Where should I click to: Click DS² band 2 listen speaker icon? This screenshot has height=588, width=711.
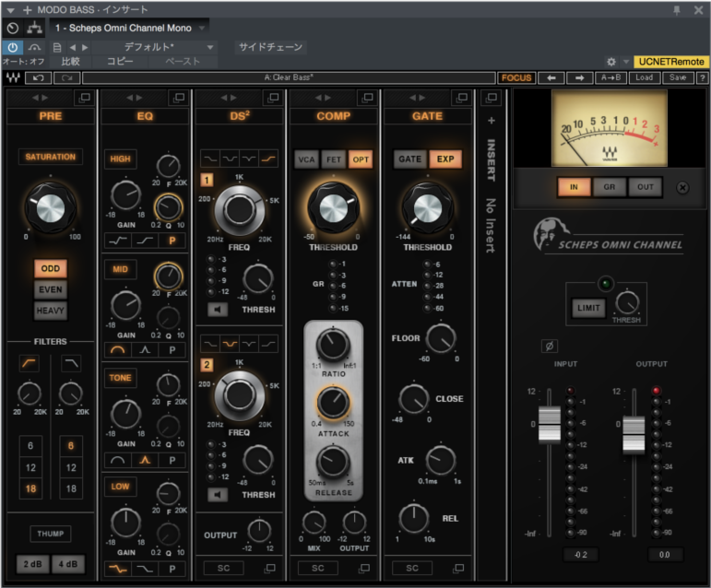click(x=218, y=495)
